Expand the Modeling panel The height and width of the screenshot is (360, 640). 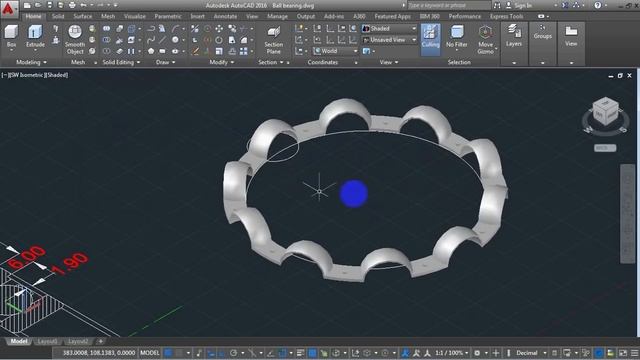[x=31, y=62]
